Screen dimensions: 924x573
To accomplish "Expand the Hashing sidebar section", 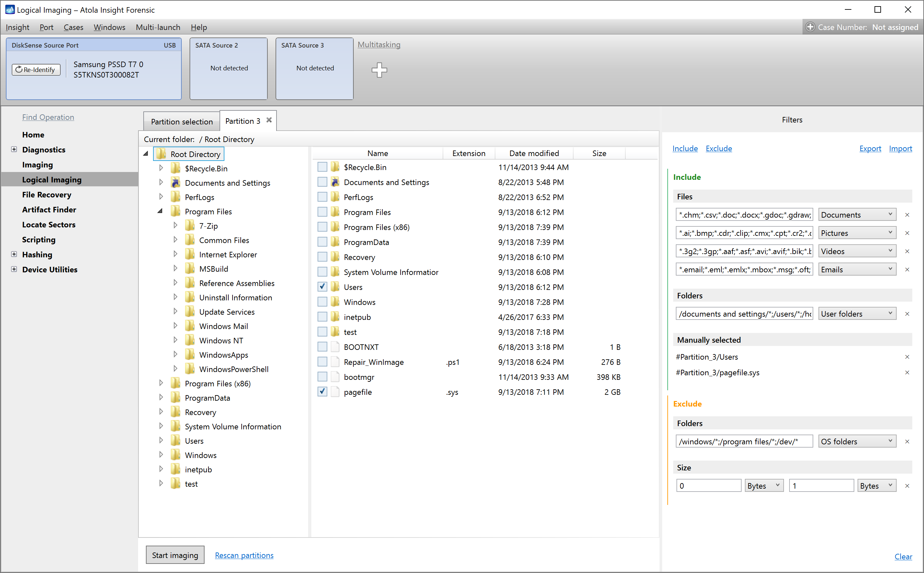I will (14, 254).
